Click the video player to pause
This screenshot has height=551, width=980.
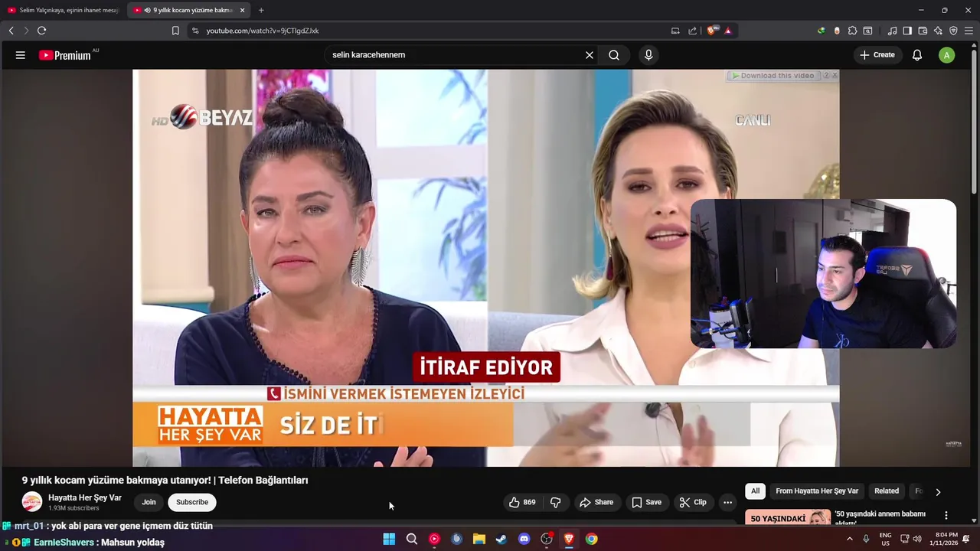coord(486,268)
